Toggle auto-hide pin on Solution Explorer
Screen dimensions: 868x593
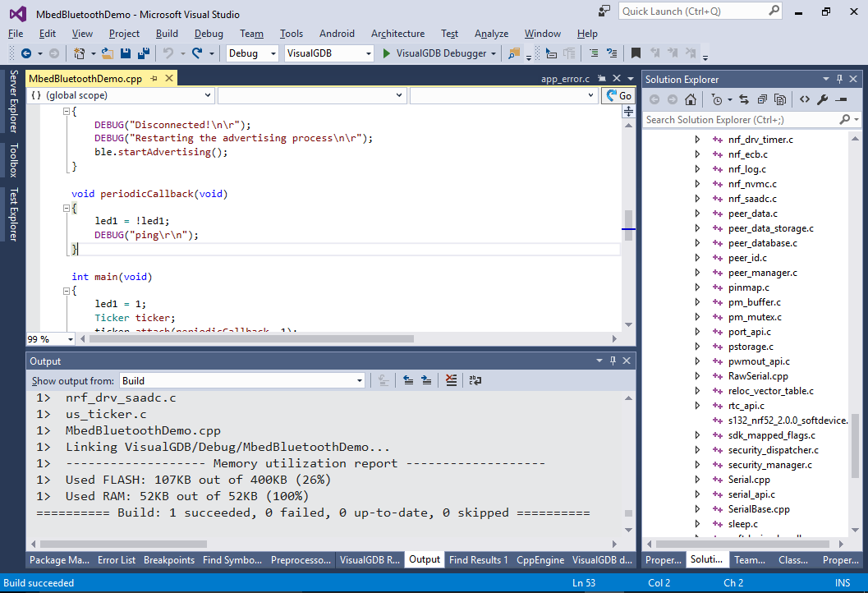pos(840,79)
